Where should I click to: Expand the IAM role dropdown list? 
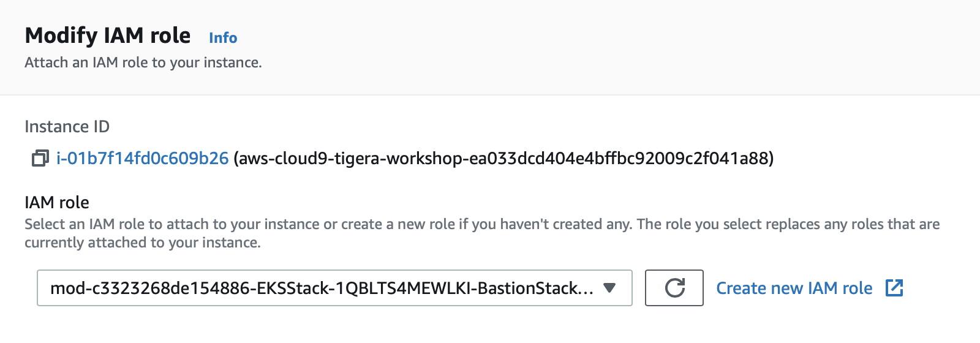pyautogui.click(x=334, y=288)
